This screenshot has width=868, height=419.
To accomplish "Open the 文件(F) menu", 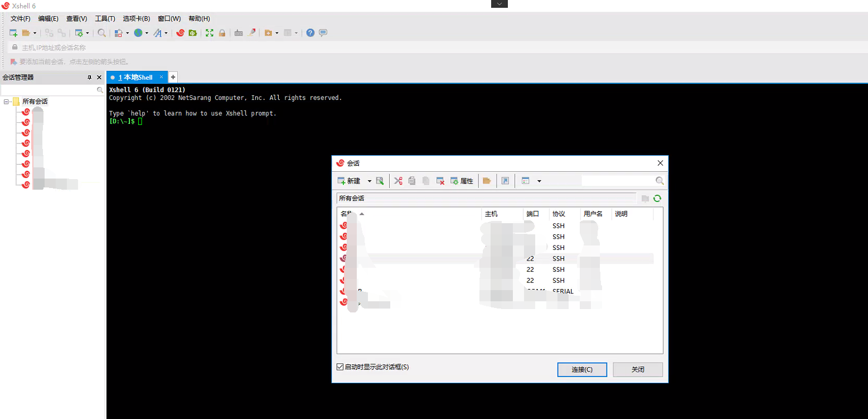I will pos(21,18).
